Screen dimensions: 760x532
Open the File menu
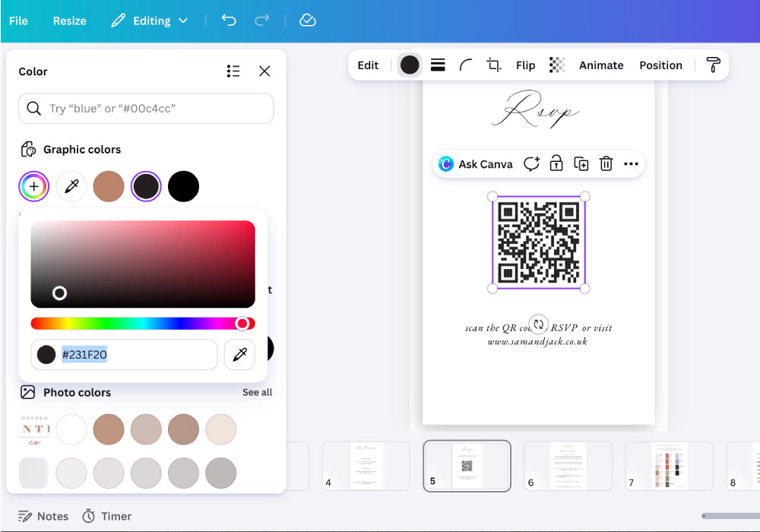18,21
